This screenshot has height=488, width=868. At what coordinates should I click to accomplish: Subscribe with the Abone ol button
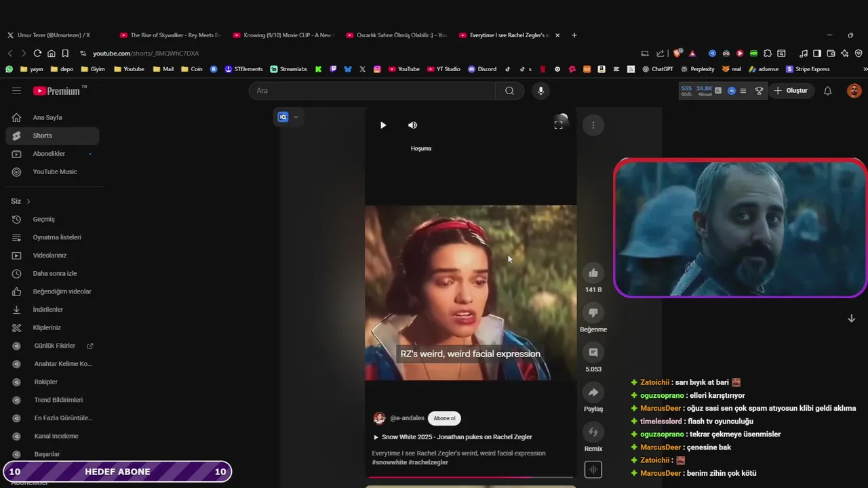click(x=444, y=418)
